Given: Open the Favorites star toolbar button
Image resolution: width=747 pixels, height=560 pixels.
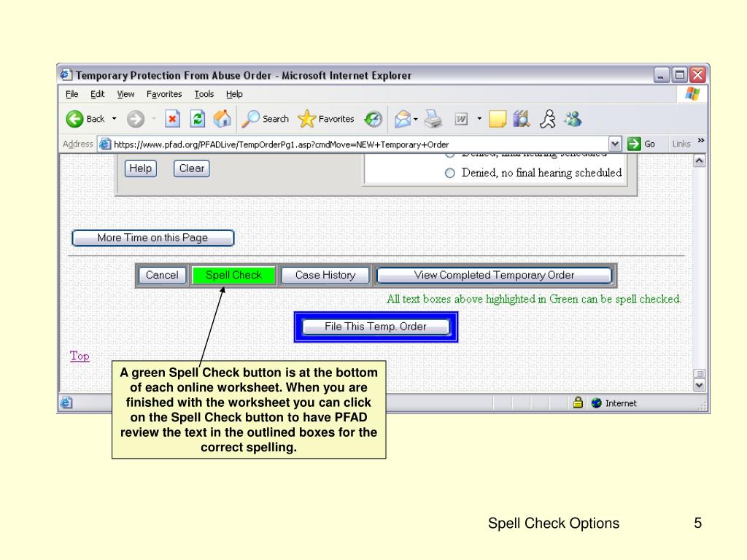Looking at the screenshot, I should [x=326, y=119].
